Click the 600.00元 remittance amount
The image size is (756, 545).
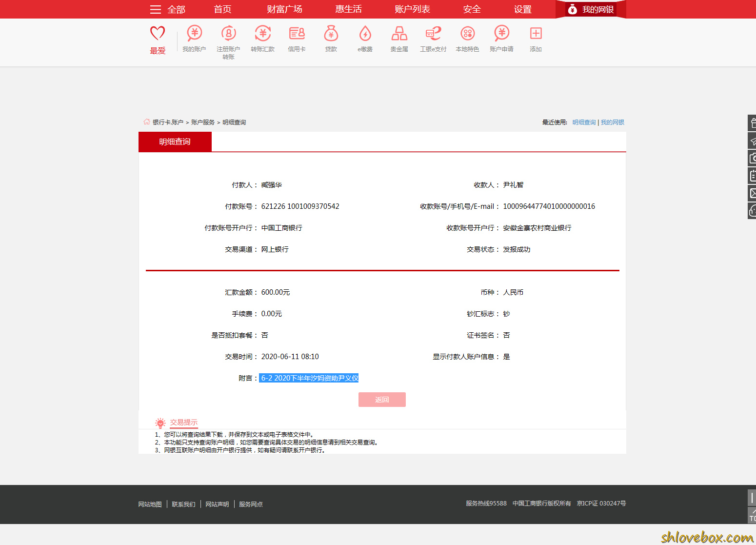tap(276, 292)
